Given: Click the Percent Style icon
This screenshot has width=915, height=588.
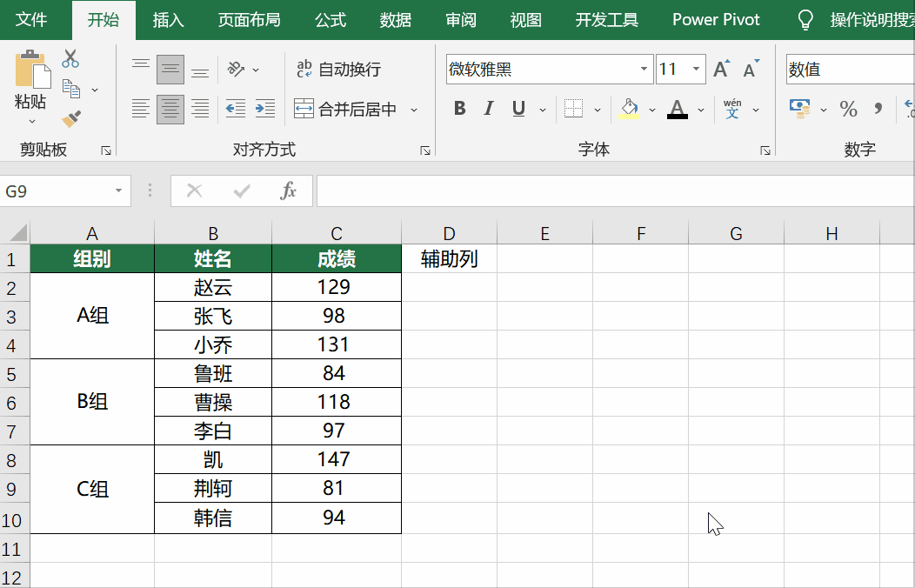Looking at the screenshot, I should 848,109.
